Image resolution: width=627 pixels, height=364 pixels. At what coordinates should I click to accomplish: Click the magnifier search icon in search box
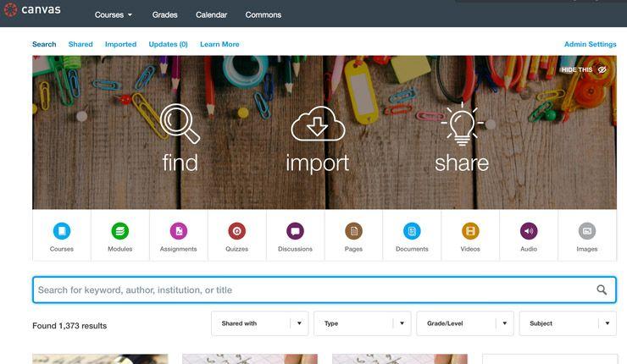point(602,290)
